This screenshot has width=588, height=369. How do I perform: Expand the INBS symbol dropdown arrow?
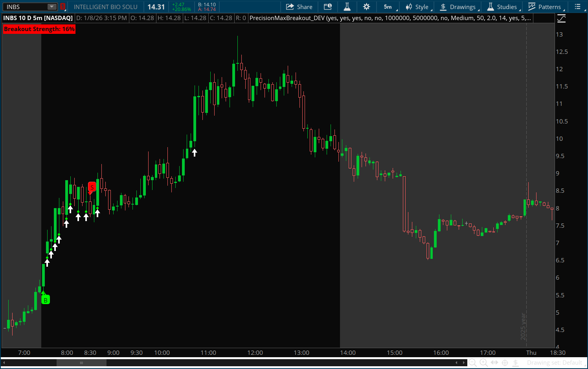click(x=52, y=7)
